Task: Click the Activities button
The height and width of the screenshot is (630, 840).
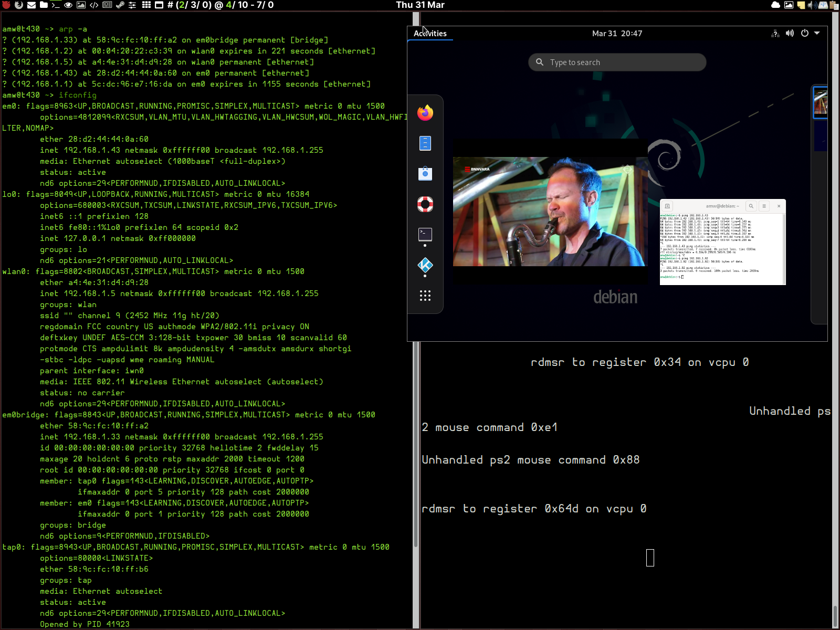Action: [x=430, y=33]
